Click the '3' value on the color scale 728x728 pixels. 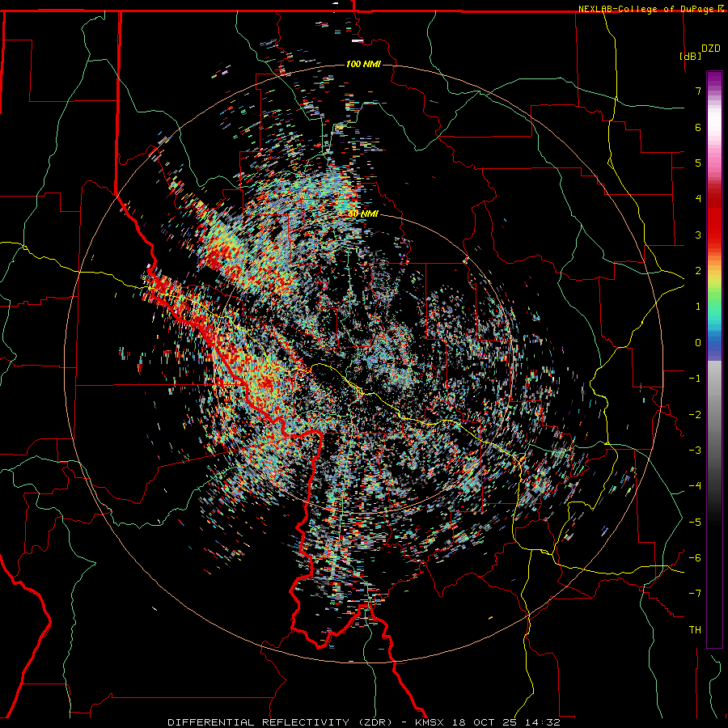(698, 235)
